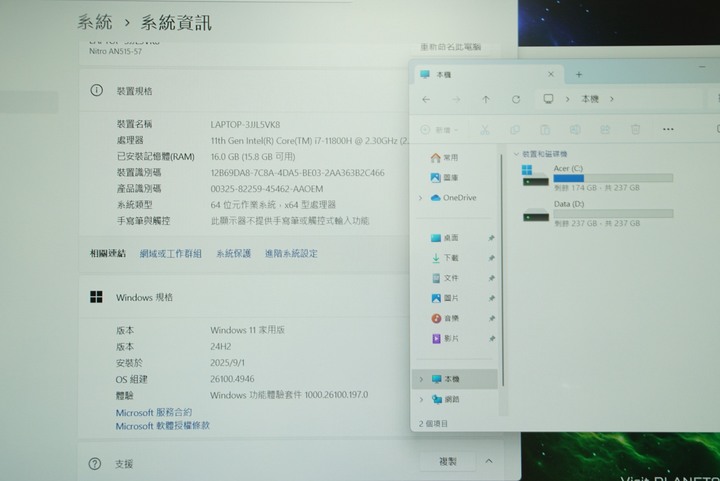Click the device name LAPTOP-3JJL5VK8 value
The image size is (720, 481).
[245, 125]
